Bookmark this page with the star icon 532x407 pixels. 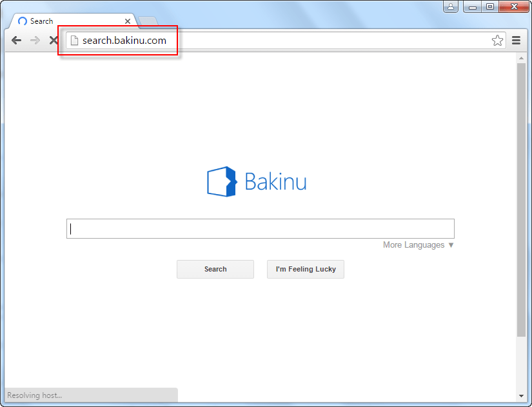[x=497, y=41]
